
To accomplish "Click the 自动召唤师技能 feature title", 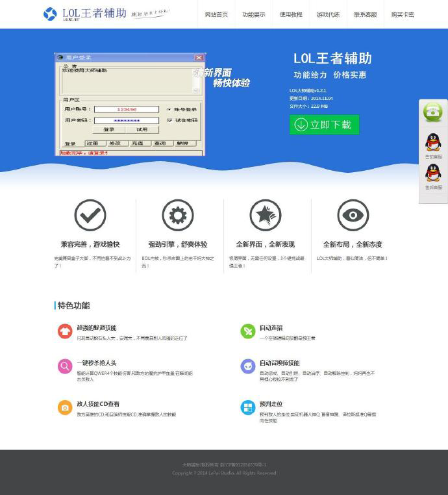I will [x=280, y=362].
